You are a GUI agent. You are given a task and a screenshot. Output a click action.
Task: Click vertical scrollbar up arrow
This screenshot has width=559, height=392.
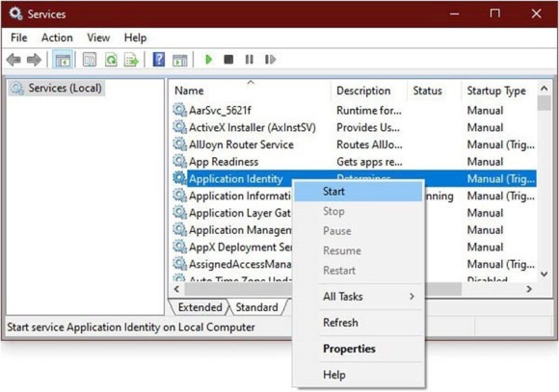click(544, 88)
